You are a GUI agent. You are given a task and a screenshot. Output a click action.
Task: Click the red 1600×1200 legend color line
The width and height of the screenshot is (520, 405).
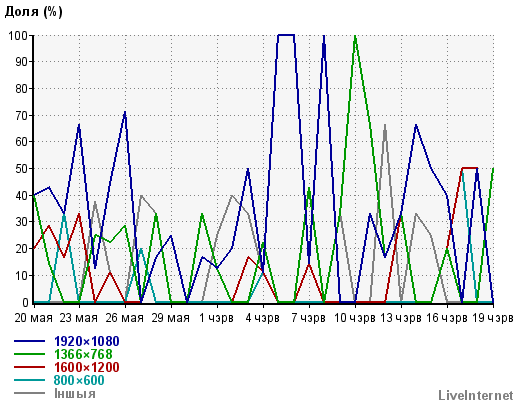29,367
